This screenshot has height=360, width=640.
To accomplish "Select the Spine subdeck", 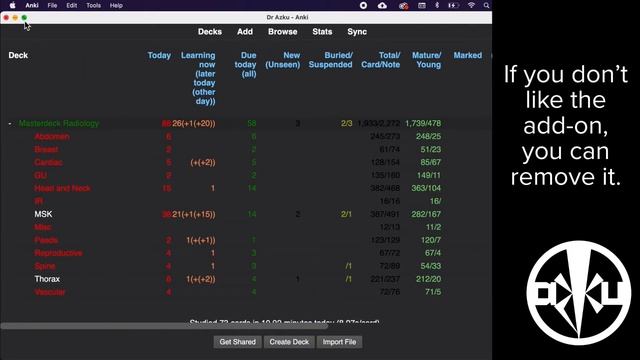I will coord(44,266).
